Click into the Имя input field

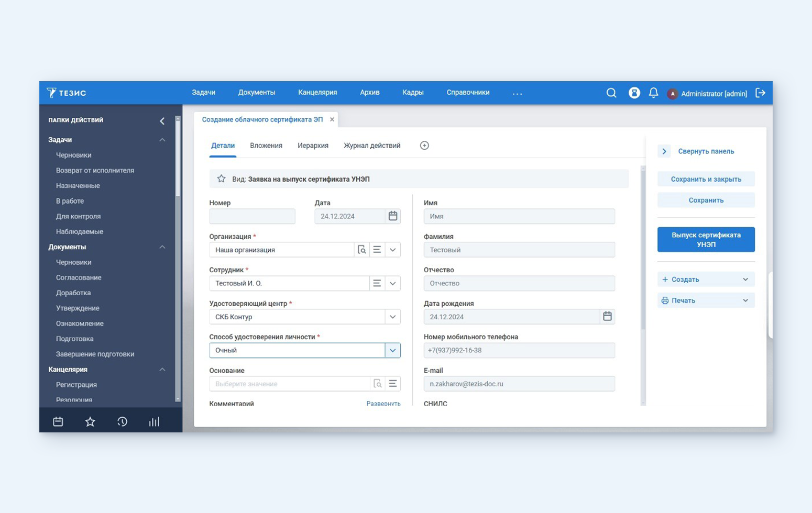point(519,216)
